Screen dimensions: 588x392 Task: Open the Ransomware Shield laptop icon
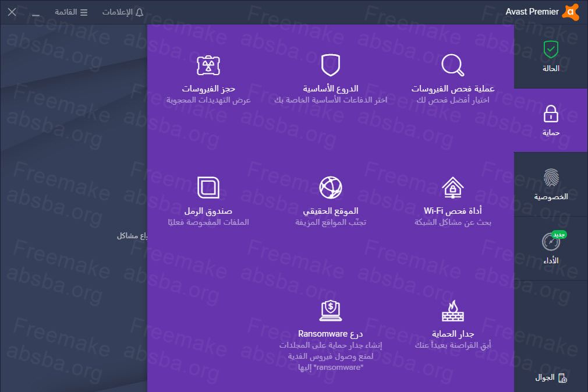(x=330, y=310)
